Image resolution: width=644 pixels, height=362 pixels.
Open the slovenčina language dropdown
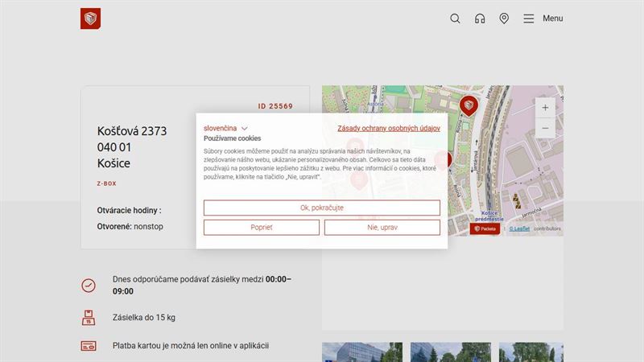tap(225, 128)
